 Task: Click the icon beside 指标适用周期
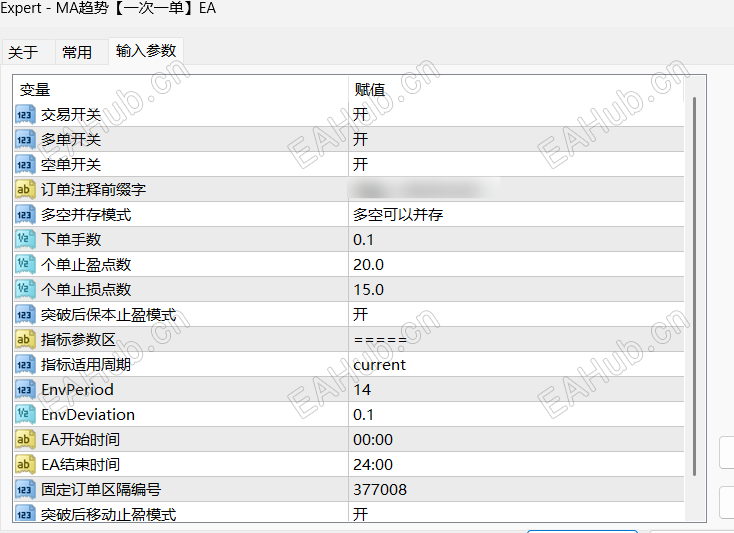coord(25,365)
